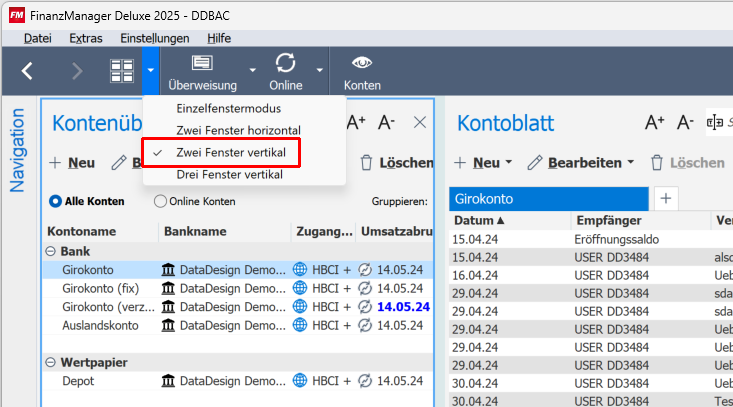Select the Girokonto (fix) account row
733x407 pixels.
coord(238,288)
